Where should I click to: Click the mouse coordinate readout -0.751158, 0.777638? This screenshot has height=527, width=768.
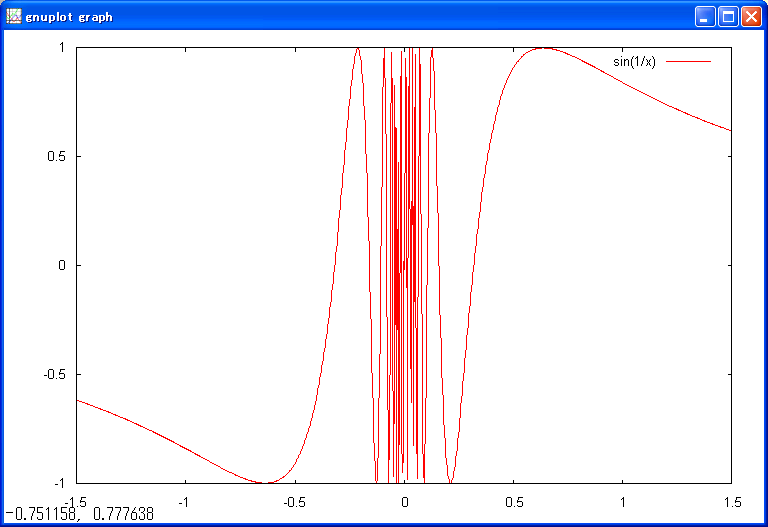pos(79,514)
